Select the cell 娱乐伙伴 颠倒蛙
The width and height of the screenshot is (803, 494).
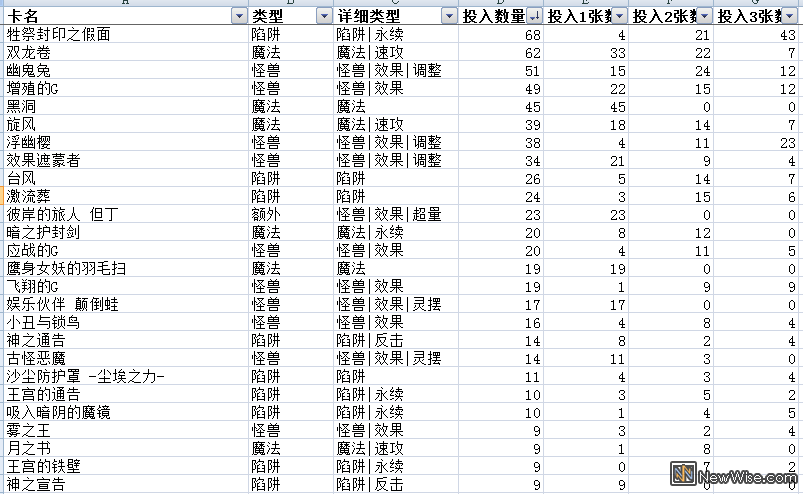(126, 304)
